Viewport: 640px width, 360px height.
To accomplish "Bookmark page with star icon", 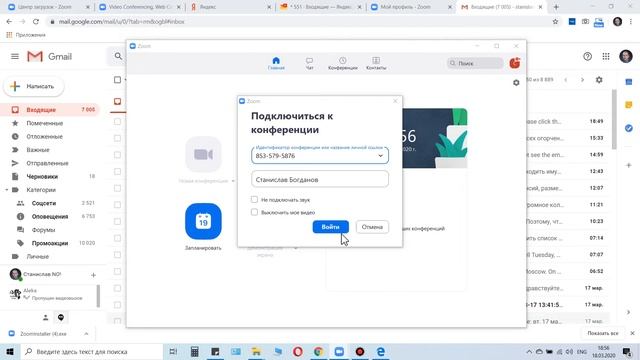I will pos(555,22).
